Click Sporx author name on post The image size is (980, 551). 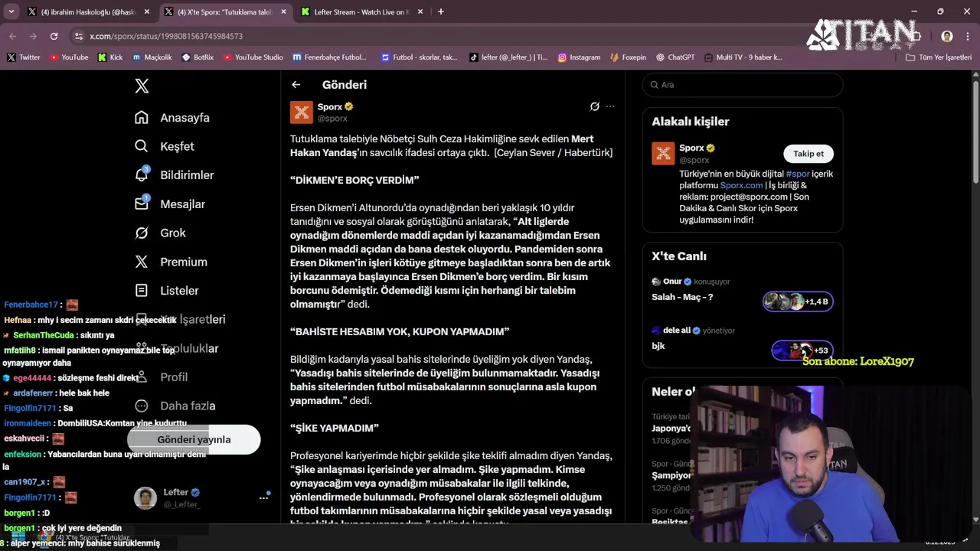click(x=330, y=106)
